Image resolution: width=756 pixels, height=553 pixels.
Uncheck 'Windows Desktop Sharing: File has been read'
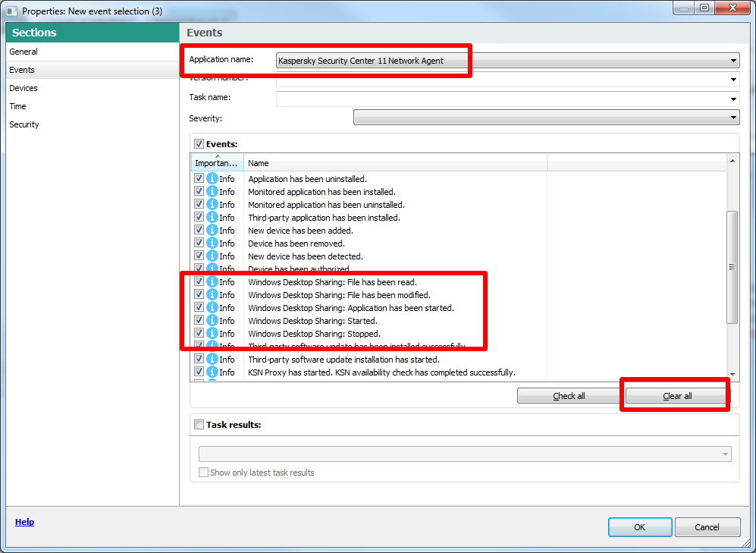199,281
